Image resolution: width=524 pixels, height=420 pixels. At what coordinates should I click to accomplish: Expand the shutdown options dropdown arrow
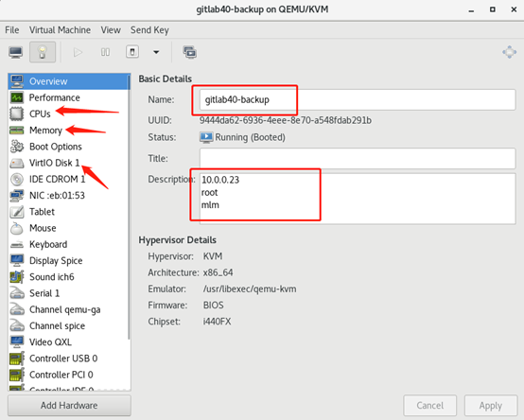click(156, 52)
